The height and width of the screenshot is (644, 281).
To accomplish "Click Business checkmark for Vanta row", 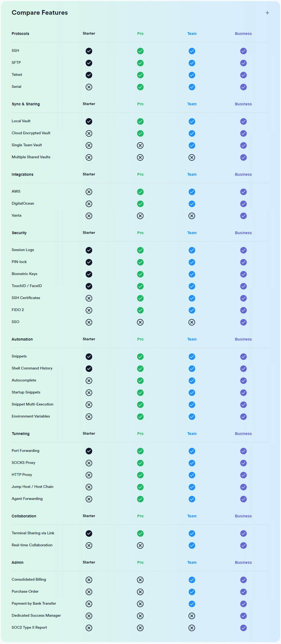I will pyautogui.click(x=243, y=216).
